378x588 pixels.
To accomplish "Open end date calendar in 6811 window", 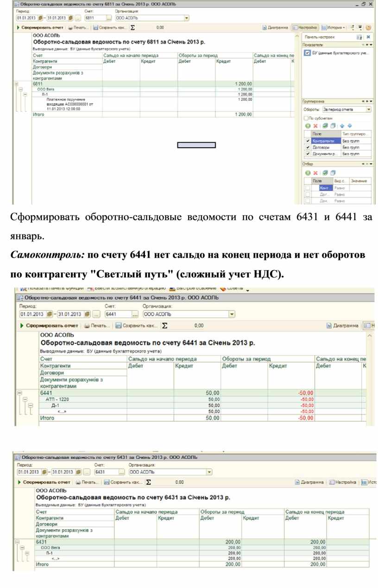I will tap(71, 18).
